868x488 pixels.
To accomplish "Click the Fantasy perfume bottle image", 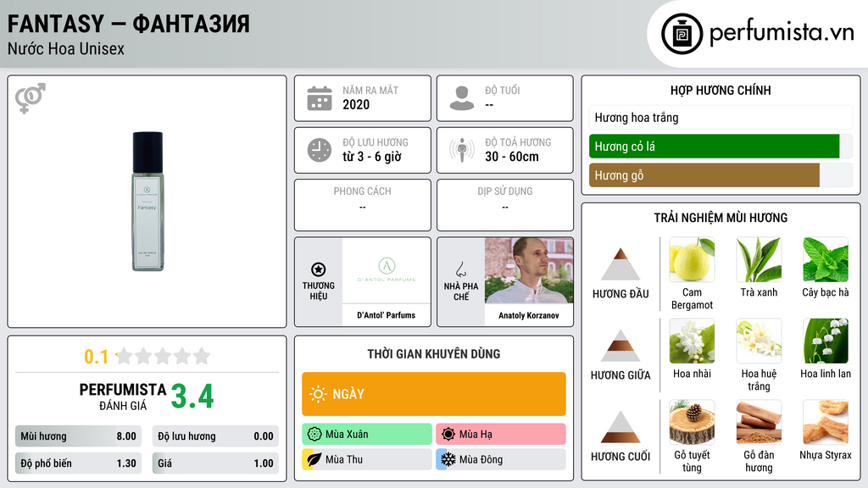I will click(x=147, y=202).
